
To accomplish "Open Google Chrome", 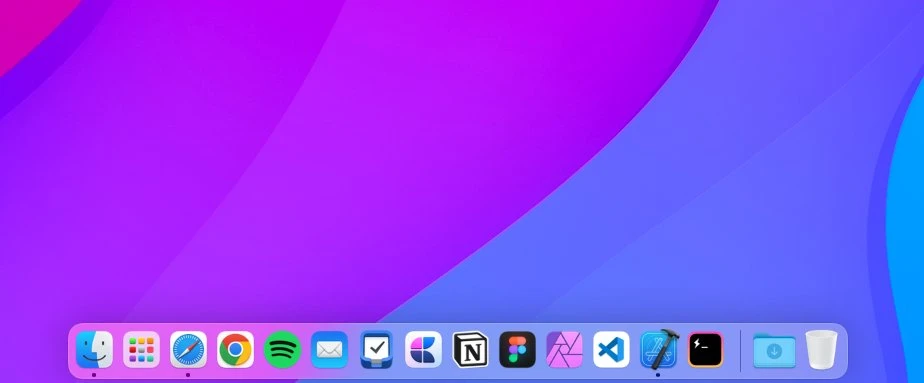I will click(x=235, y=349).
